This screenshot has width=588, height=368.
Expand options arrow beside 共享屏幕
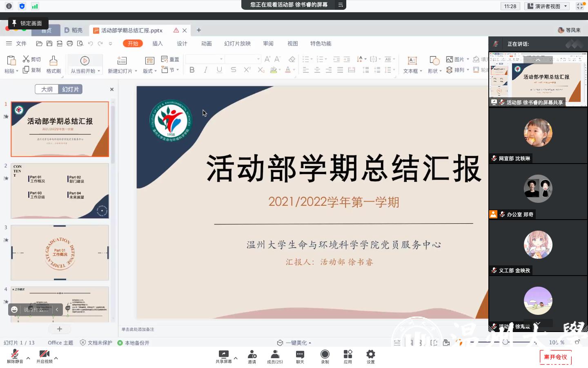click(236, 358)
